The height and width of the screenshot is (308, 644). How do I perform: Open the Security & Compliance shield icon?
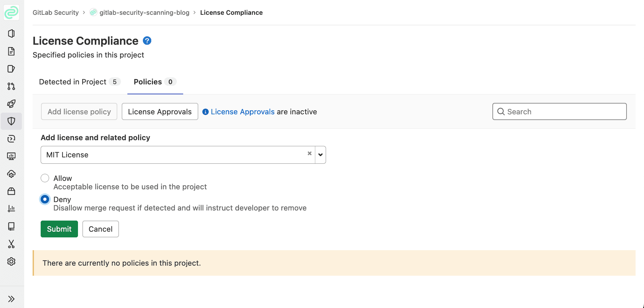[11, 121]
